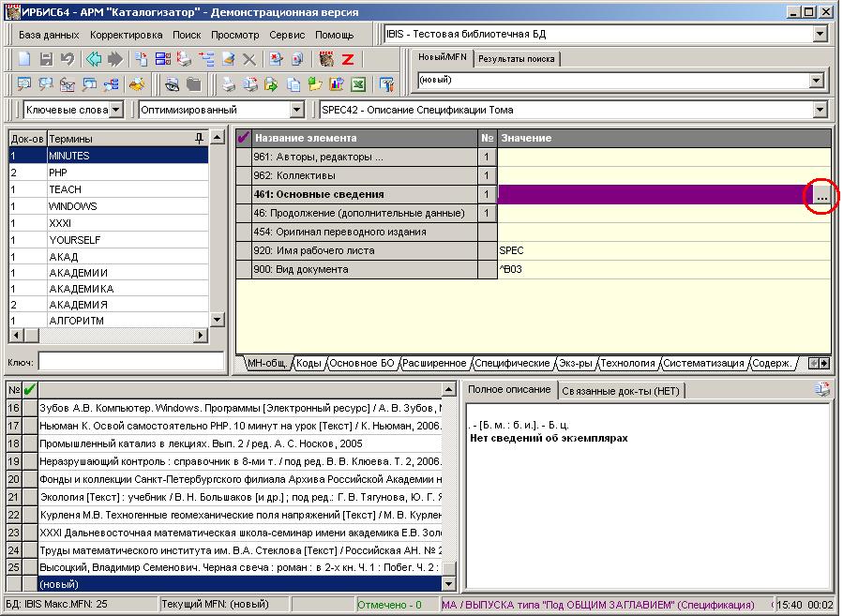The width and height of the screenshot is (843, 616).
Task: Click the Excel export icon
Action: [x=357, y=84]
